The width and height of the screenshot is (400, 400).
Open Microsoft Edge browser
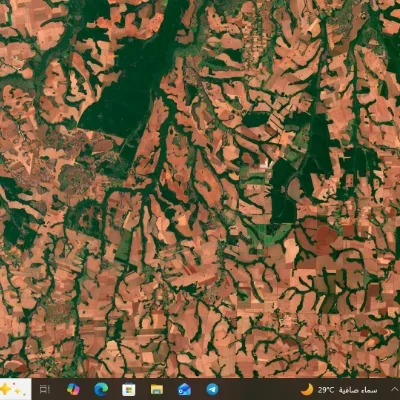tap(101, 389)
